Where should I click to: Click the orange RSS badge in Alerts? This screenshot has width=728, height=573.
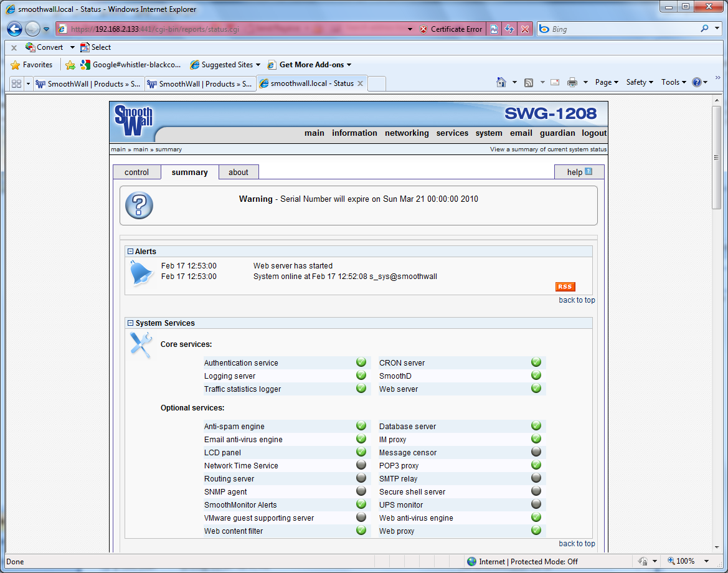565,286
